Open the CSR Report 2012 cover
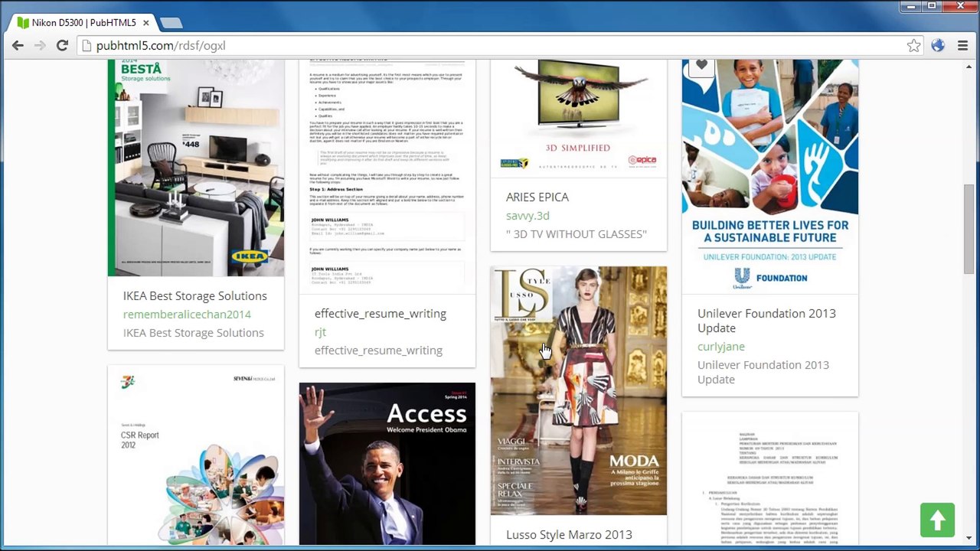The width and height of the screenshot is (980, 551). tap(196, 455)
